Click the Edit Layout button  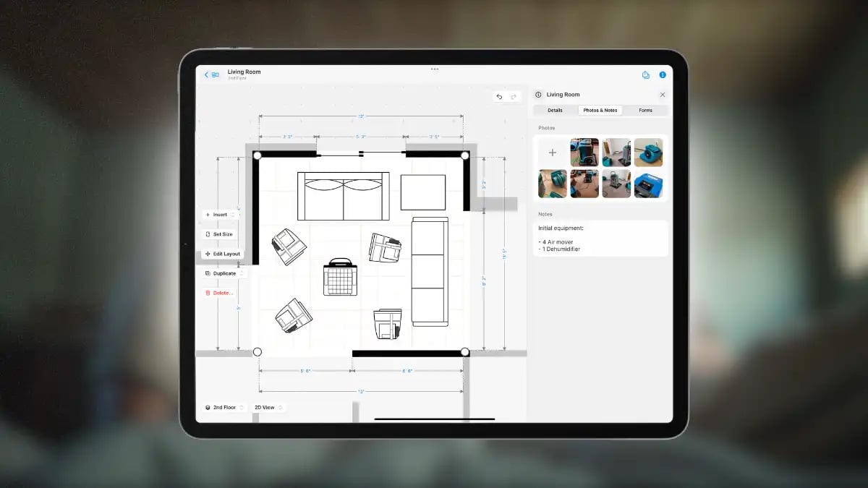point(223,254)
